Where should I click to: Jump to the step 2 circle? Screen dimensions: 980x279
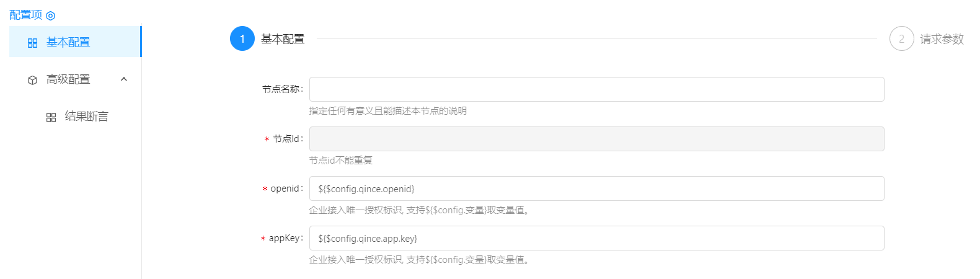[901, 38]
